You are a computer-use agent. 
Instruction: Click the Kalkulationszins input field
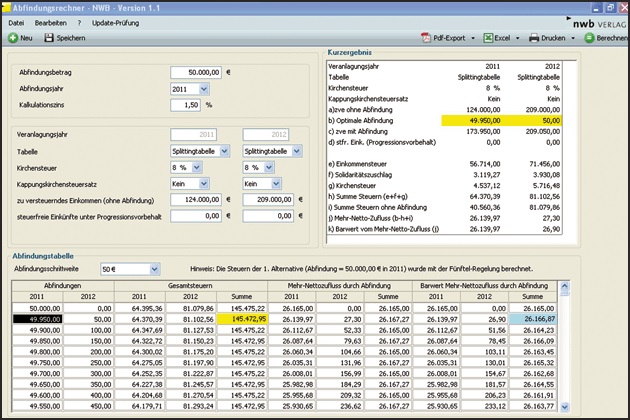tap(185, 104)
